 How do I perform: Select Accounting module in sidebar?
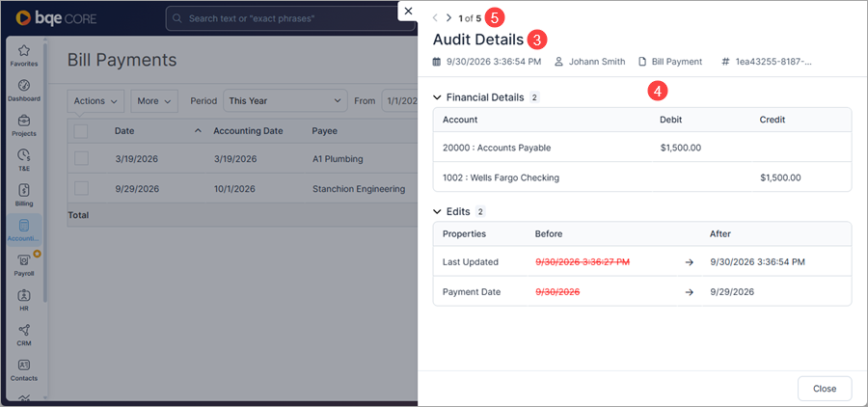point(24,231)
